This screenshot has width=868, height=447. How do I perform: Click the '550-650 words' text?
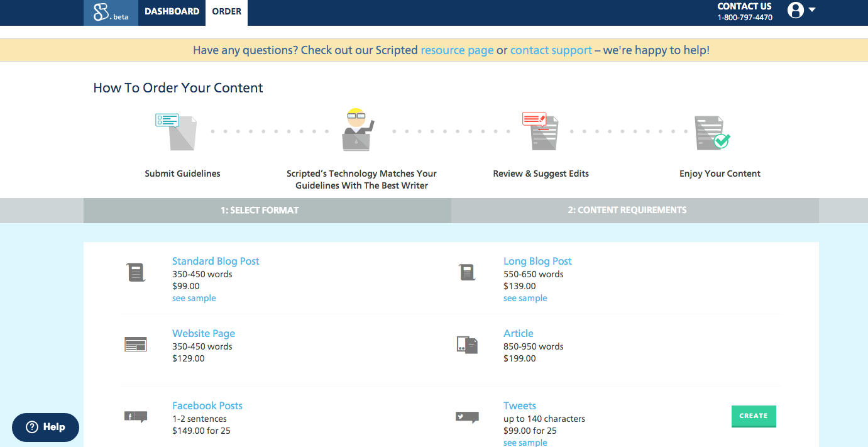tap(534, 274)
